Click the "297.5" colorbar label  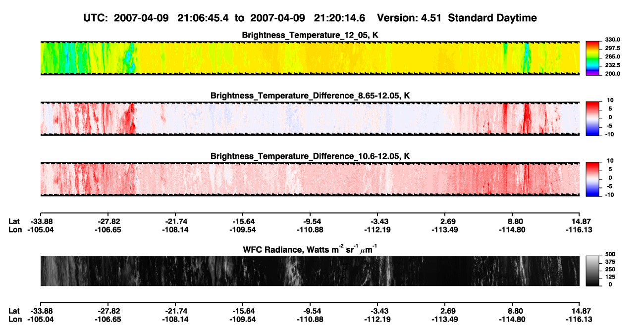612,48
